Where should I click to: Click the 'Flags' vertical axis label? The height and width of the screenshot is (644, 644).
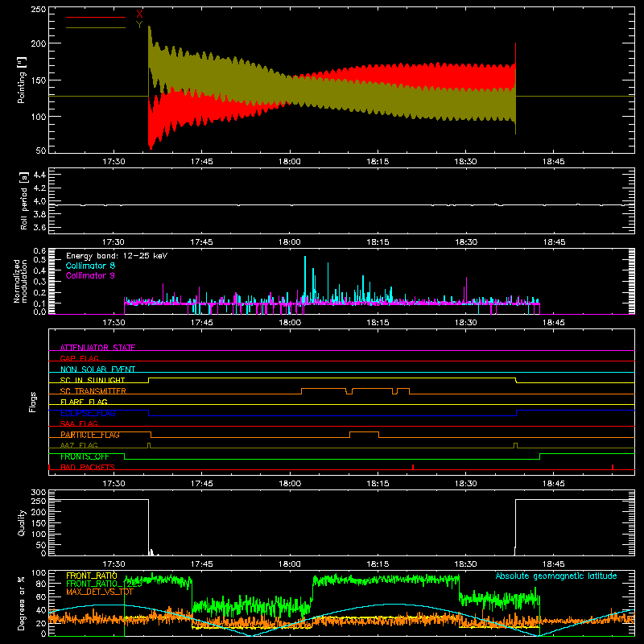coord(32,402)
